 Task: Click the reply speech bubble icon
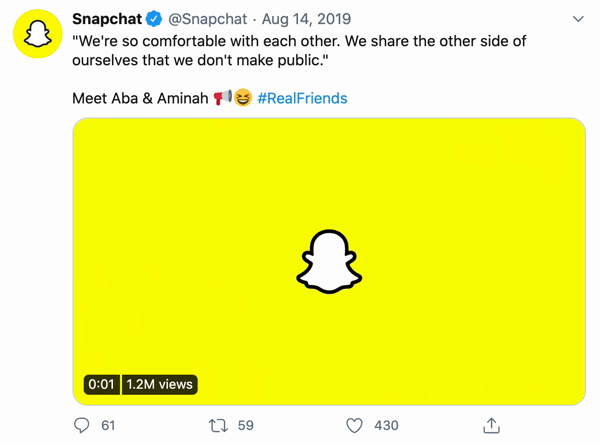82,425
